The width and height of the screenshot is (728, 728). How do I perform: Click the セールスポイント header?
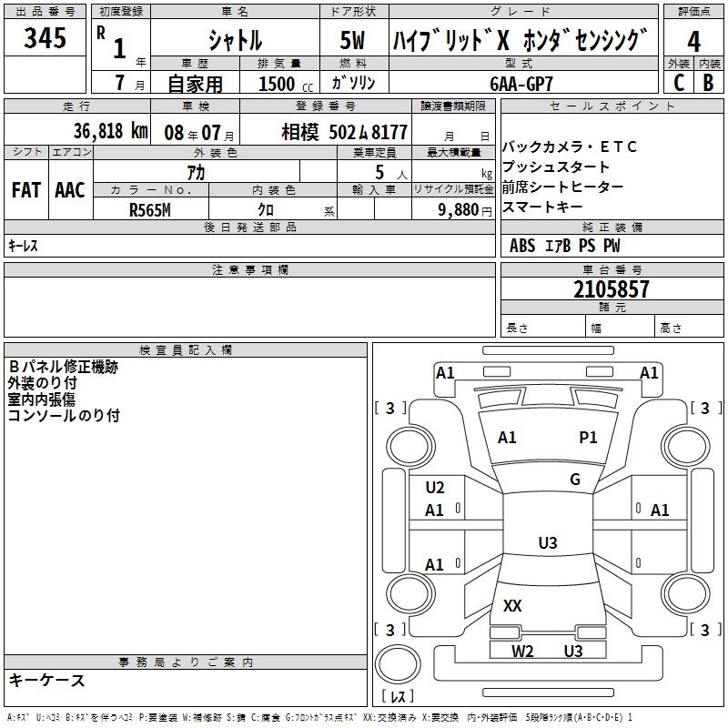click(612, 106)
